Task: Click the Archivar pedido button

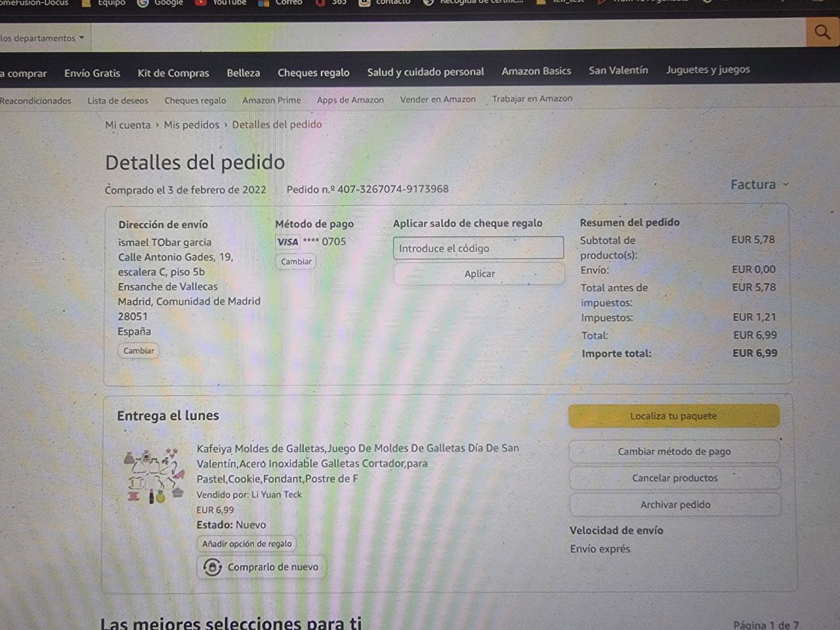Action: click(675, 505)
